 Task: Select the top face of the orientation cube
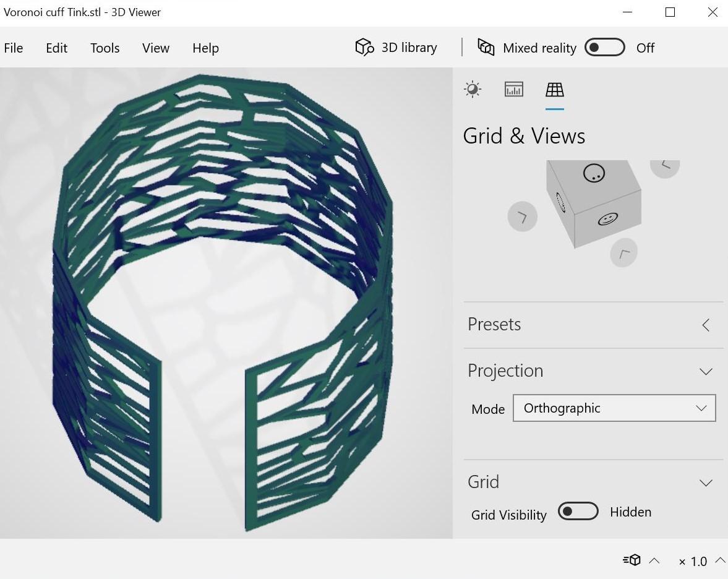coord(594,173)
